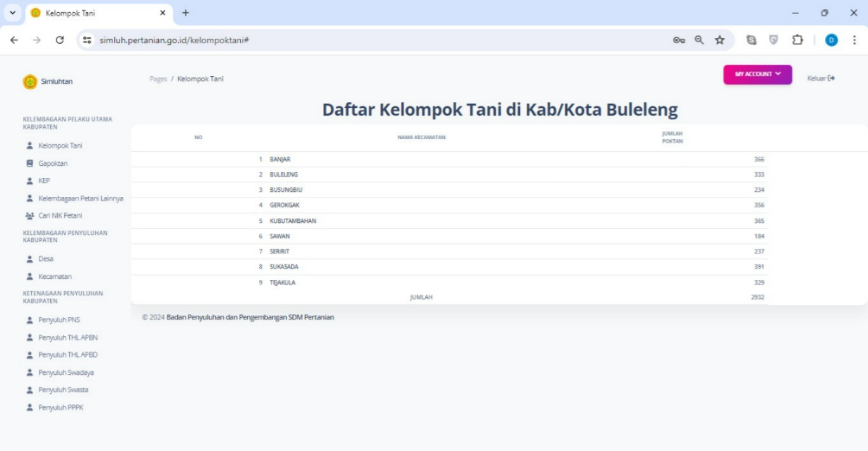Open the zoom magnifier icon in address bar
Image resolution: width=868 pixels, height=451 pixels.
pyautogui.click(x=699, y=40)
